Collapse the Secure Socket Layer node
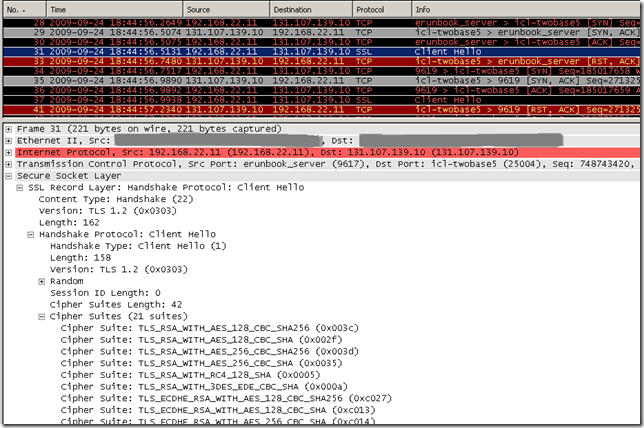The width and height of the screenshot is (644, 428). [8, 176]
